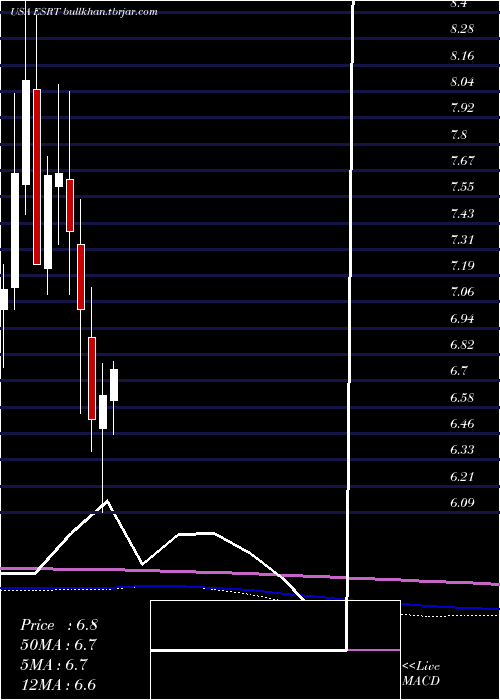Click the 8.16 price axis label

click(462, 56)
